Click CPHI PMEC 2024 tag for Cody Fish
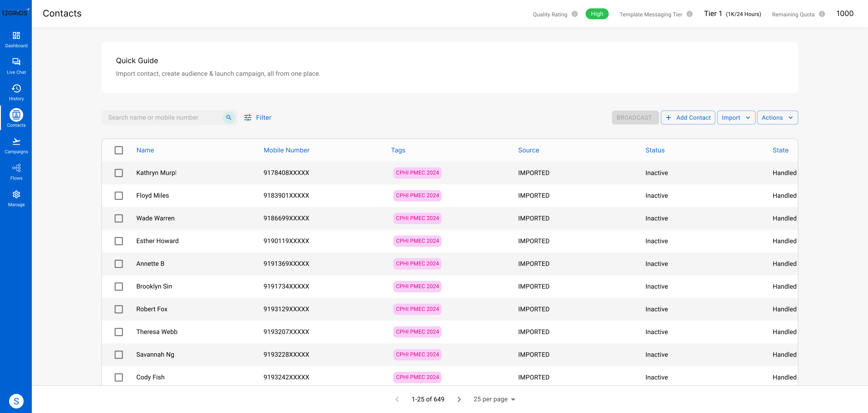This screenshot has width=868, height=413. point(417,377)
